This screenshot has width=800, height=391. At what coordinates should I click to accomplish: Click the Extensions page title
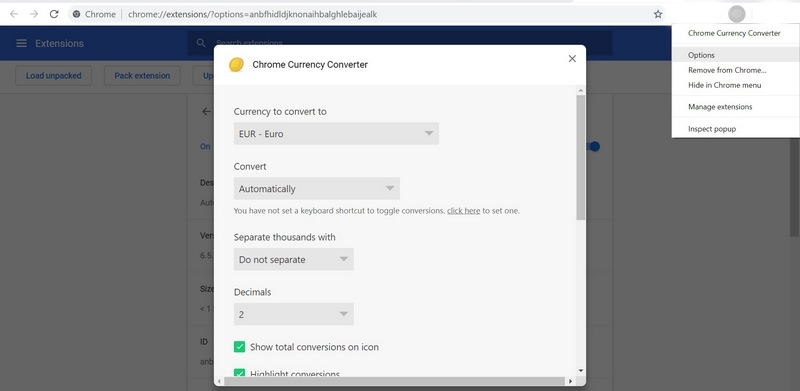[x=59, y=43]
